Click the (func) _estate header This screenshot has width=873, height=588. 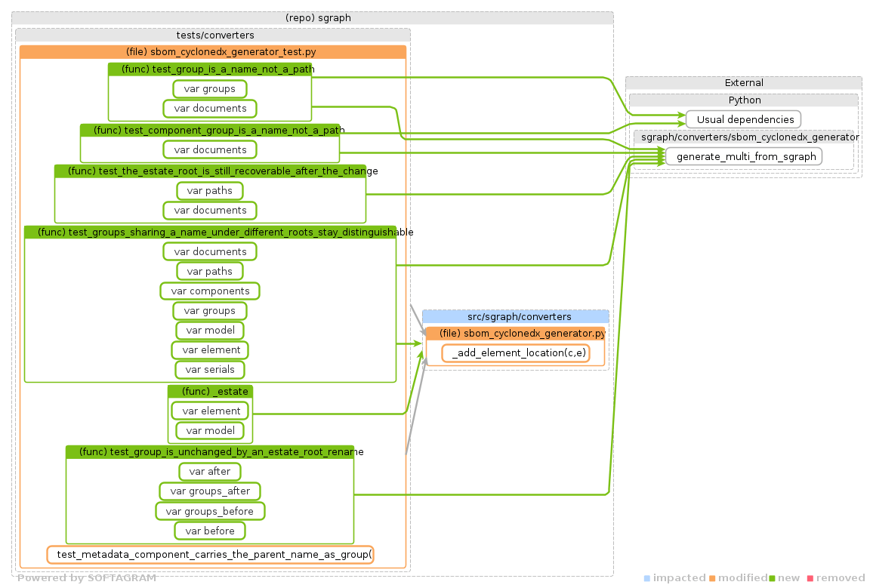(211, 391)
